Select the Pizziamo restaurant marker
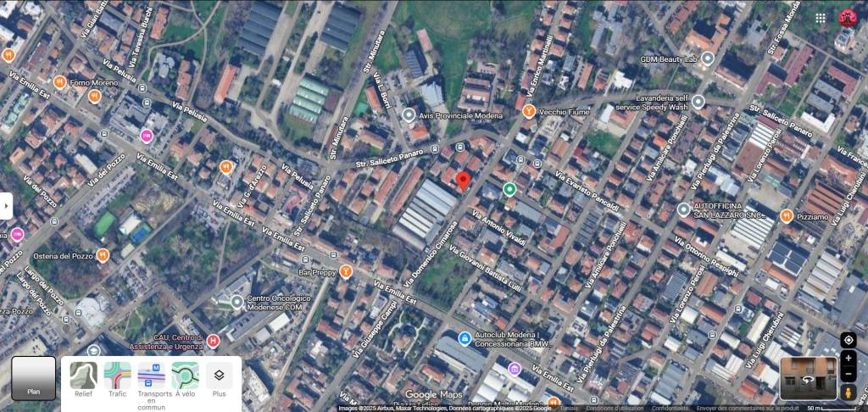Image resolution: width=868 pixels, height=412 pixels. [787, 216]
